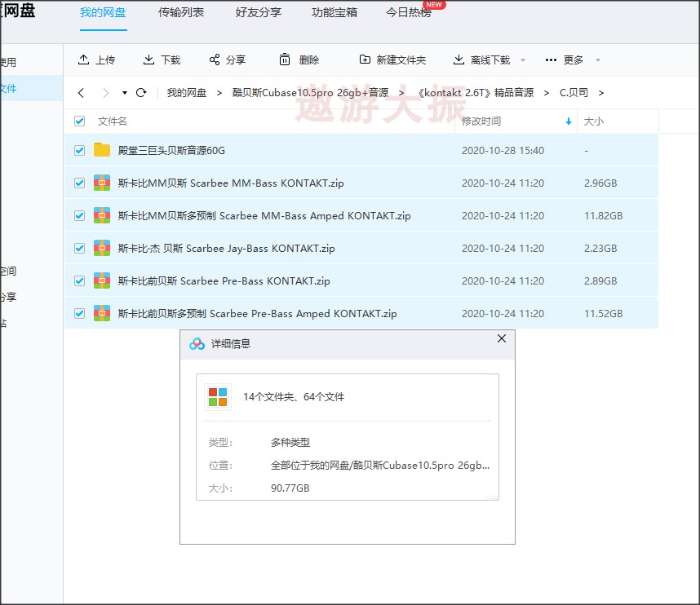Click the sort direction arrow in 修改时间 column

click(x=569, y=121)
